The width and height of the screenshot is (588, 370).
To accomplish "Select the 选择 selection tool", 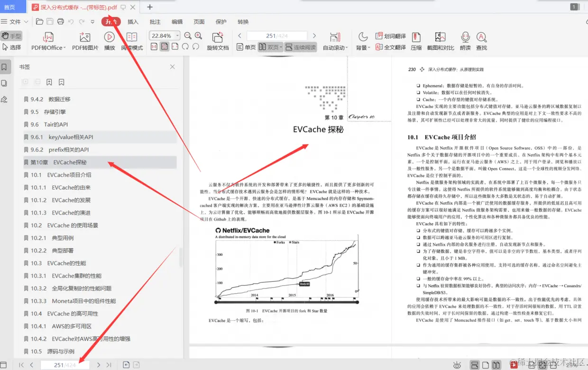I will (x=11, y=47).
